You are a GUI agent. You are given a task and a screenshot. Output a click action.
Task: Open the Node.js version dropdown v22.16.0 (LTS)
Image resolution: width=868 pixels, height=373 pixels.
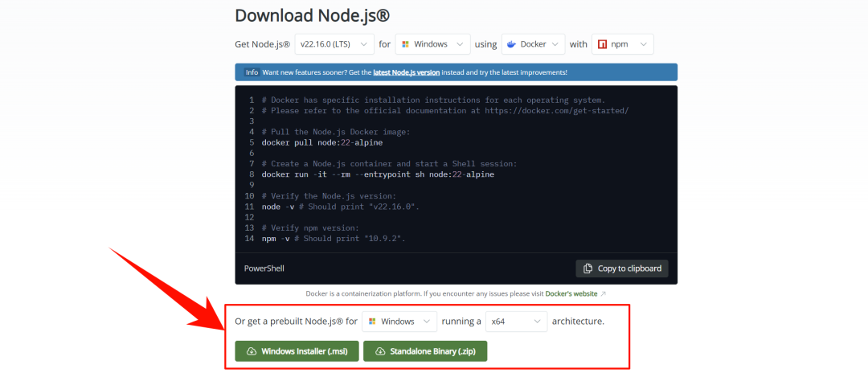pyautogui.click(x=334, y=44)
